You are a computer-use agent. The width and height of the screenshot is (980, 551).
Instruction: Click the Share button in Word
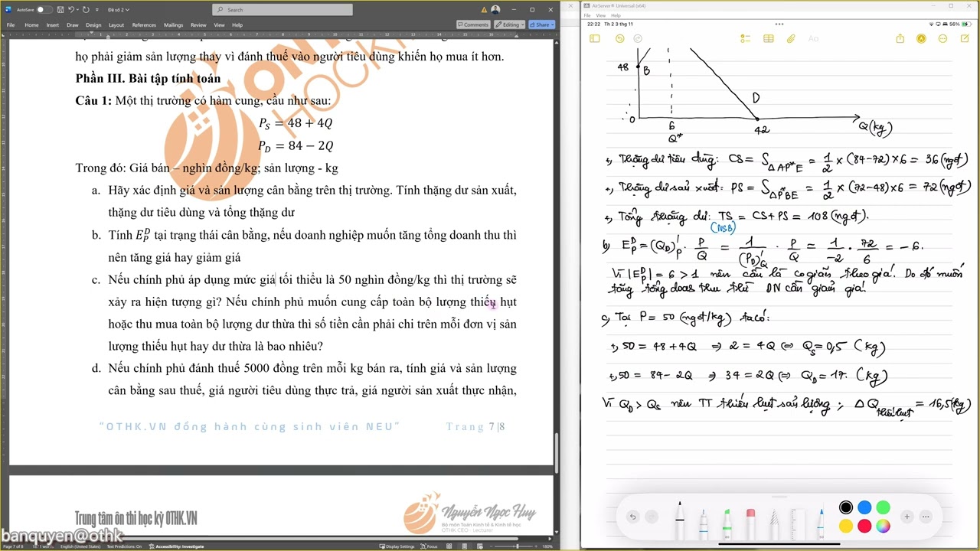[541, 24]
